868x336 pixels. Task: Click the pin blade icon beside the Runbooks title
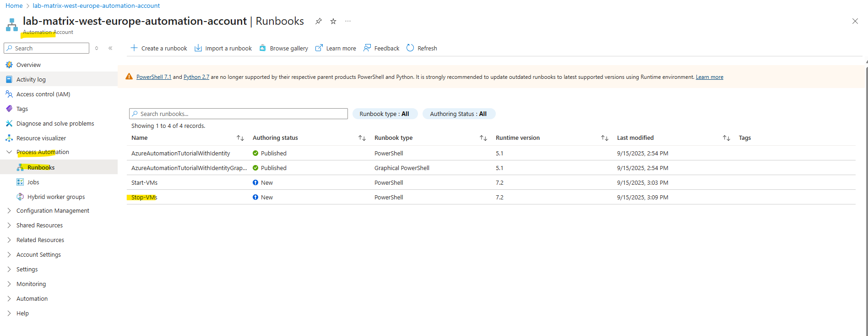[319, 21]
